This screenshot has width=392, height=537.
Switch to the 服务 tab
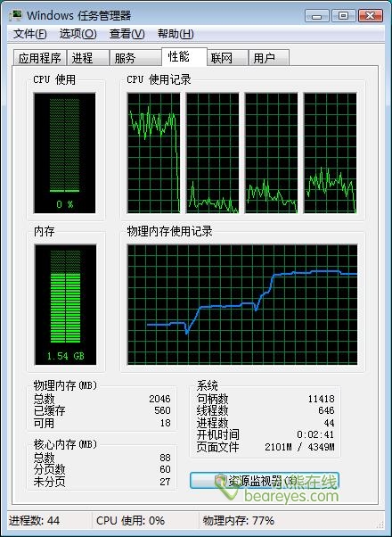pyautogui.click(x=135, y=57)
